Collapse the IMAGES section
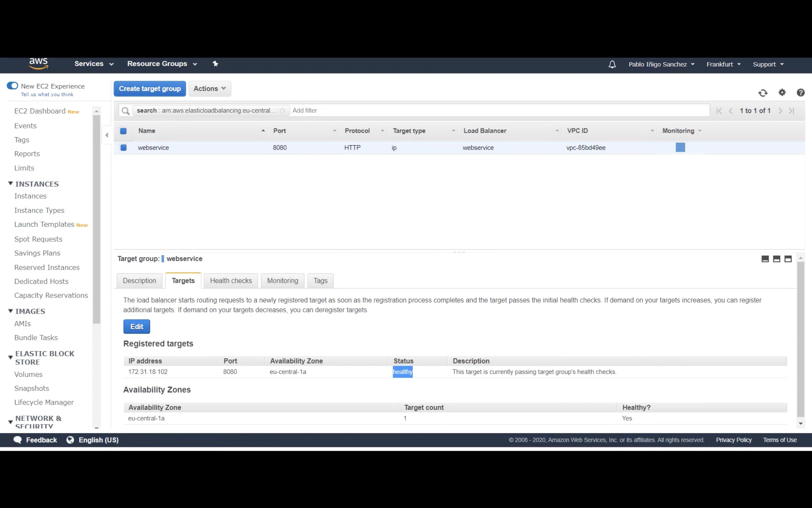 10,311
